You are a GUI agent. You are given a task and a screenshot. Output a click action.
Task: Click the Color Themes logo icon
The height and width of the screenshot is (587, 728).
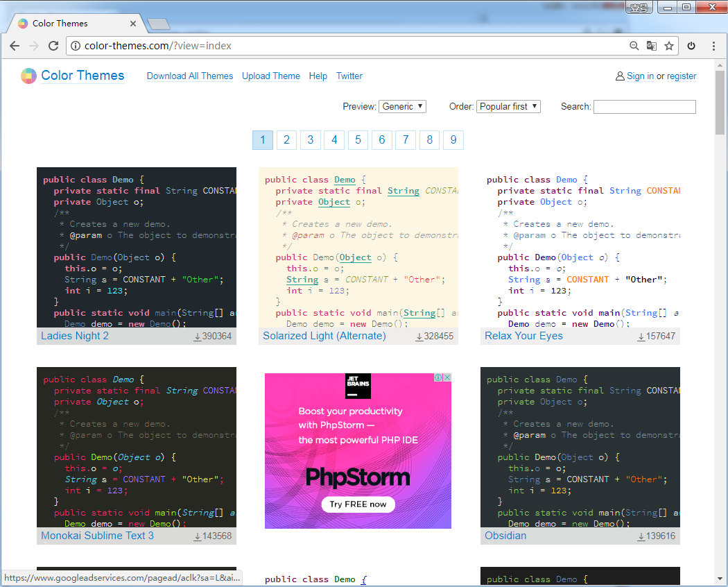(28, 76)
